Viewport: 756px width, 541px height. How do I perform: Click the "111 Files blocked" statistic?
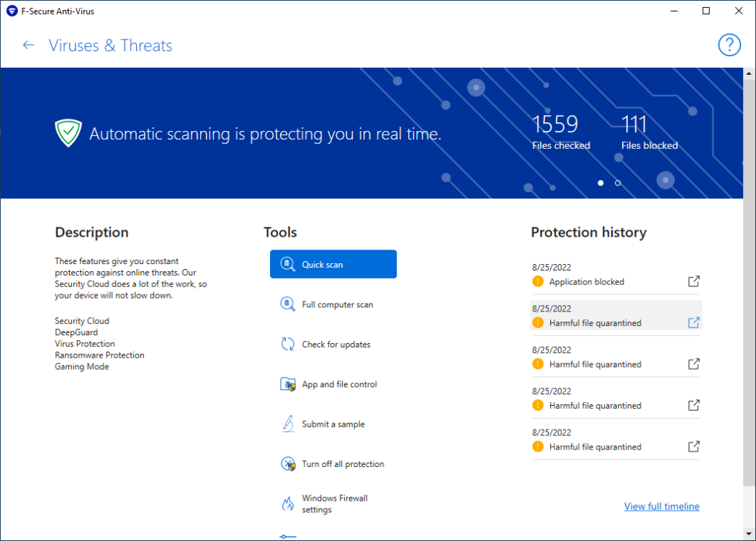point(649,132)
